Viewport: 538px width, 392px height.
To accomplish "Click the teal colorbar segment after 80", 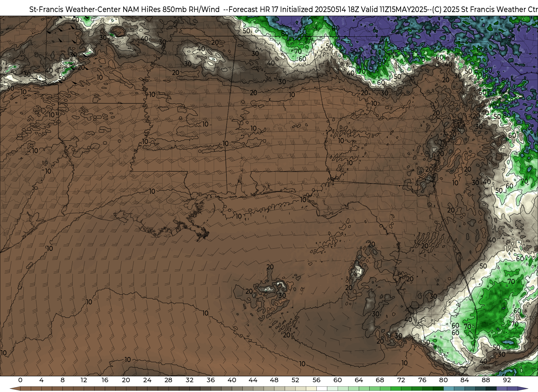I will click(x=449, y=389).
